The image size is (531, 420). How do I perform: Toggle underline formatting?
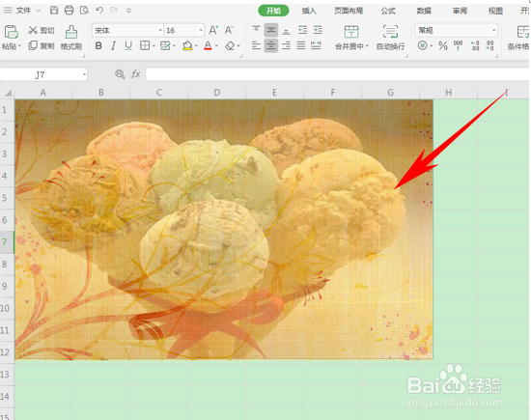128,45
